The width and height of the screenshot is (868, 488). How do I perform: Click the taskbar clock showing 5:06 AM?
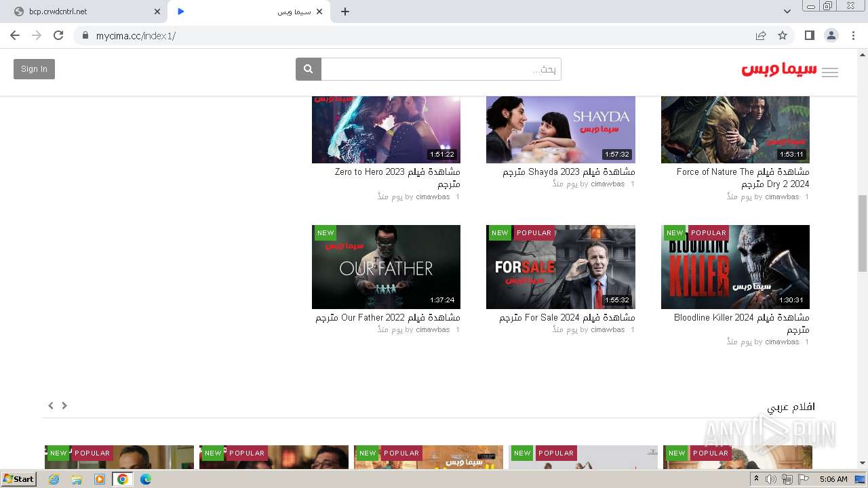point(833,479)
